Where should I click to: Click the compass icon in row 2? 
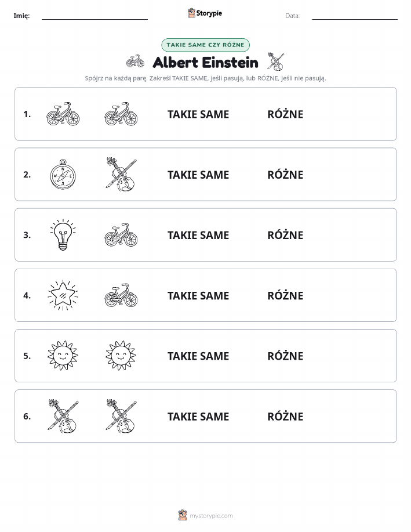(63, 174)
